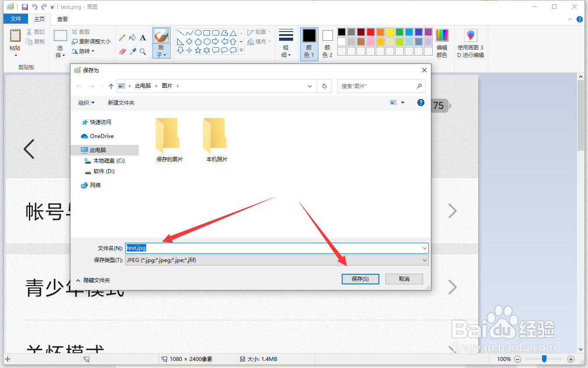Select the Camera Roll (本机照片) folder
Screen dimensions: 588x368
217,140
